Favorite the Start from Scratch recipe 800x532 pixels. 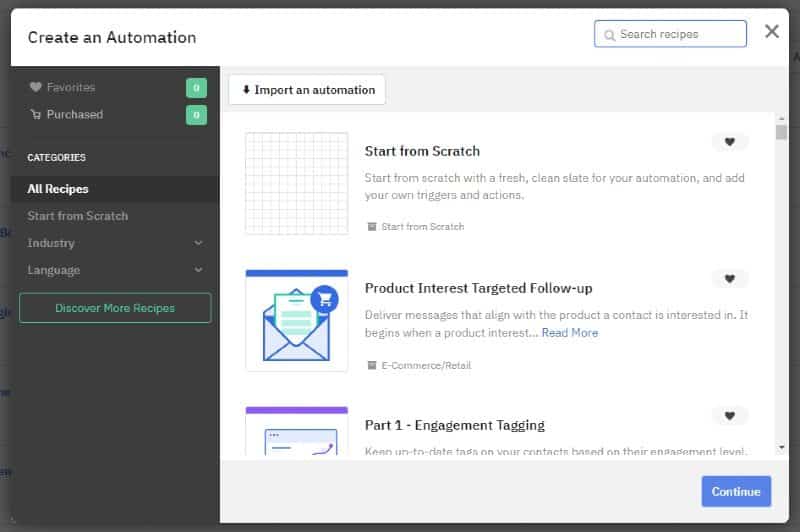point(730,142)
